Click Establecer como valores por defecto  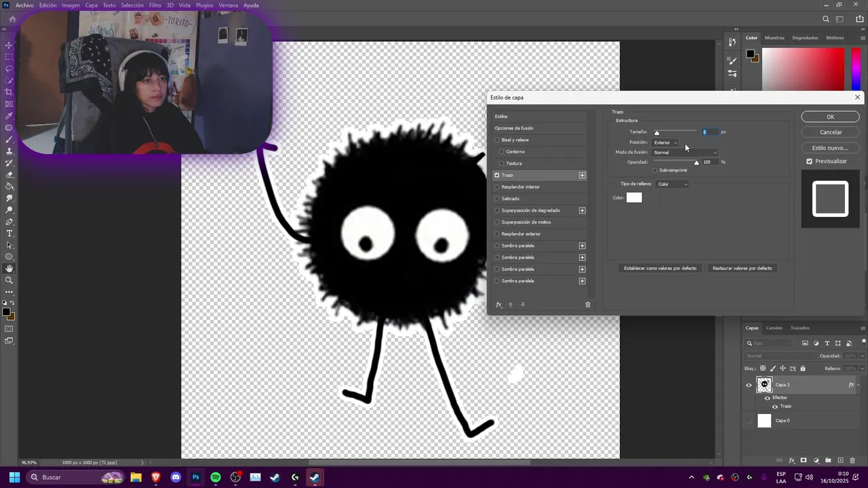(660, 268)
